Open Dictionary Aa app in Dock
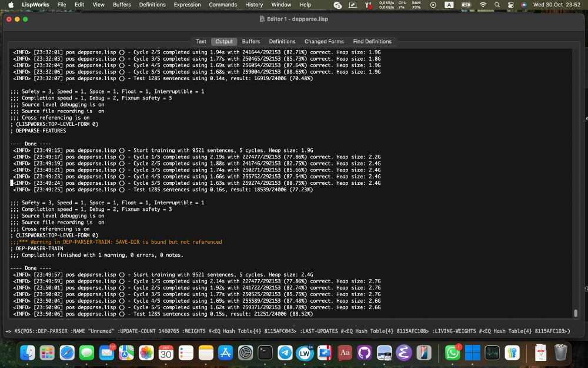The width and height of the screenshot is (588, 368). tap(345, 353)
